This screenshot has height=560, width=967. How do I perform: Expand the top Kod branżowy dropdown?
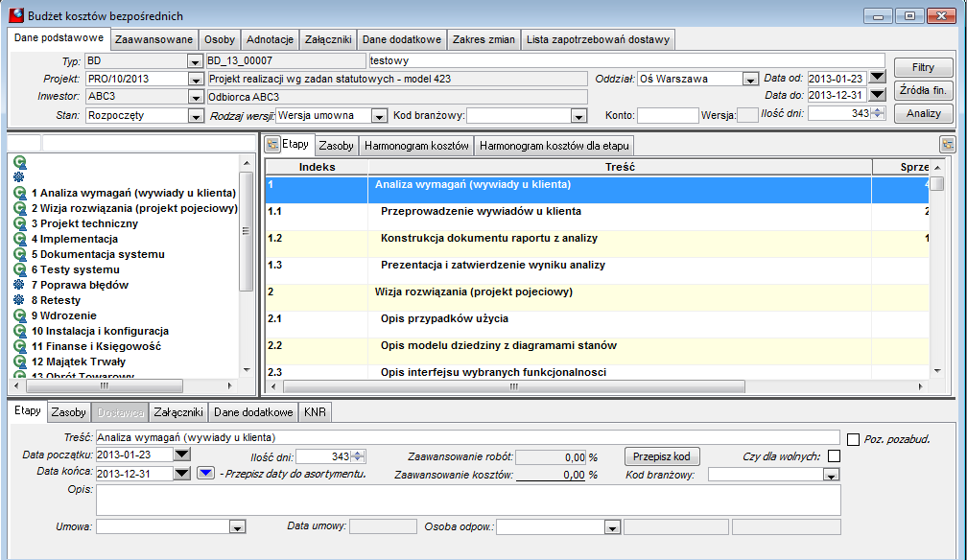[578, 116]
